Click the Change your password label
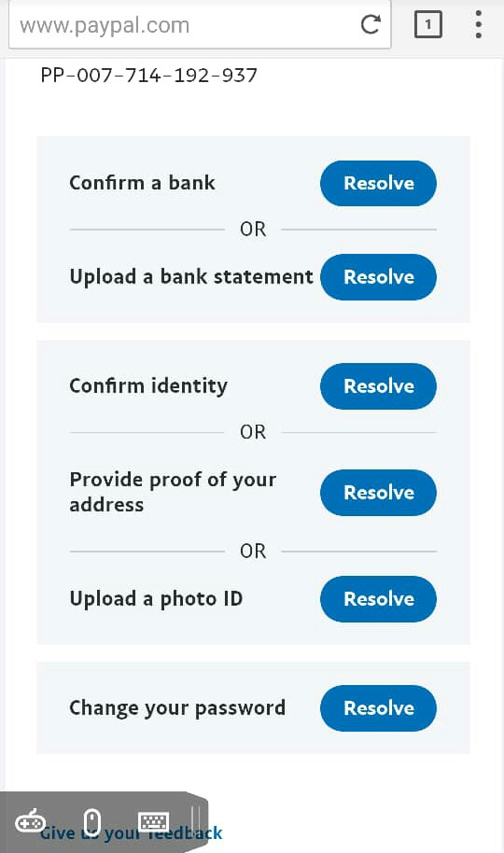The image size is (504, 853). tap(177, 708)
